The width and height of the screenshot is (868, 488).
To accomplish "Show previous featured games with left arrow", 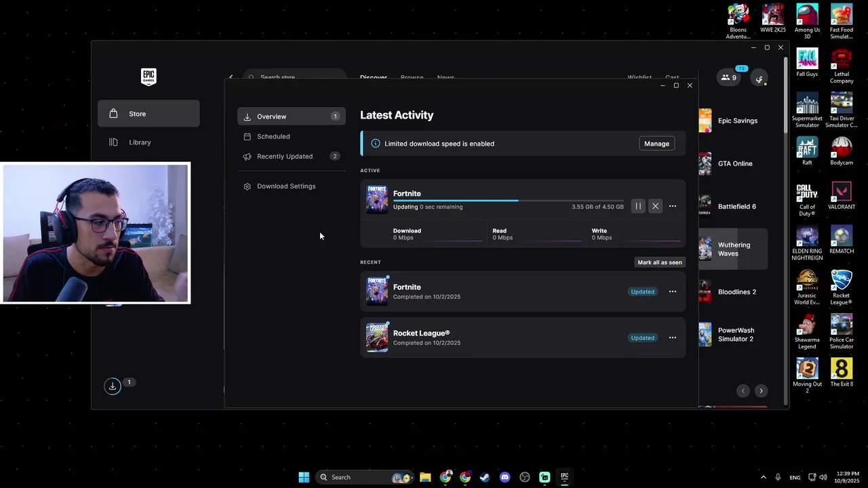I will [x=743, y=391].
